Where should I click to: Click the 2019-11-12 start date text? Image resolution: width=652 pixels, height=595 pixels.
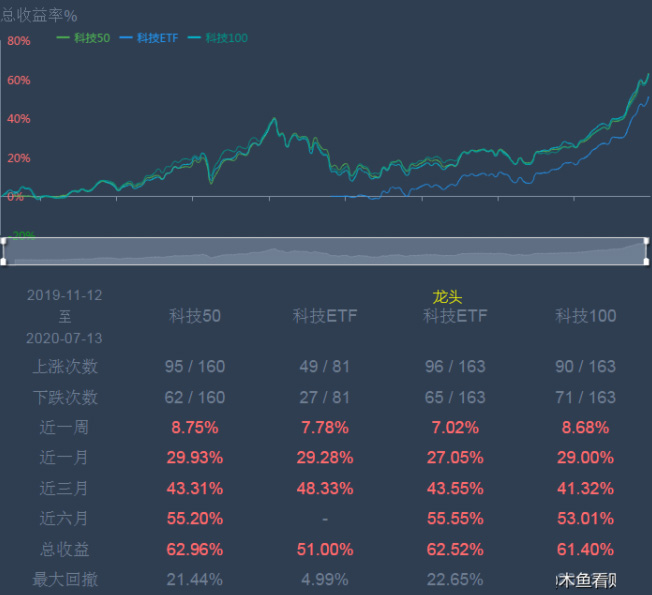tap(64, 295)
